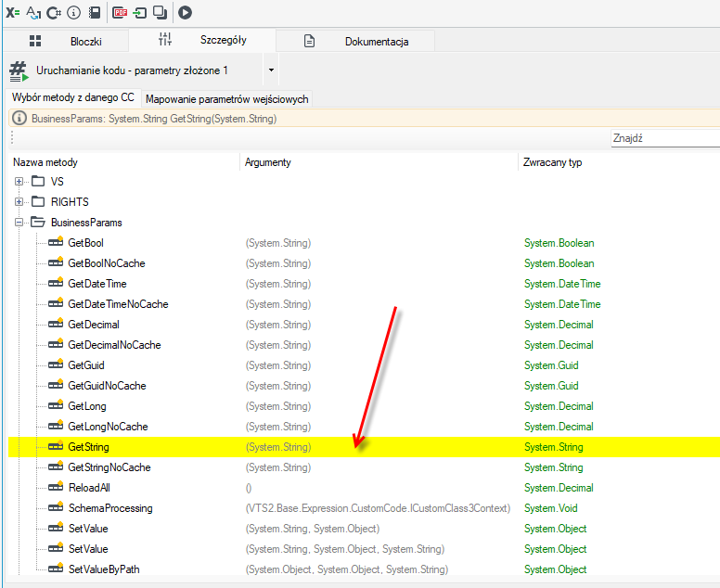
Task: Select the GetBool method
Action: (x=86, y=243)
